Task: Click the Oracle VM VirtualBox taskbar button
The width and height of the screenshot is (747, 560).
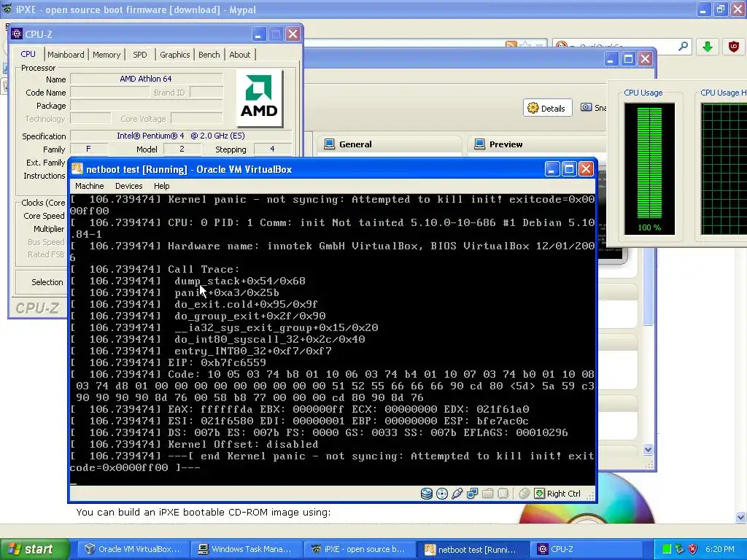Action: pyautogui.click(x=134, y=549)
